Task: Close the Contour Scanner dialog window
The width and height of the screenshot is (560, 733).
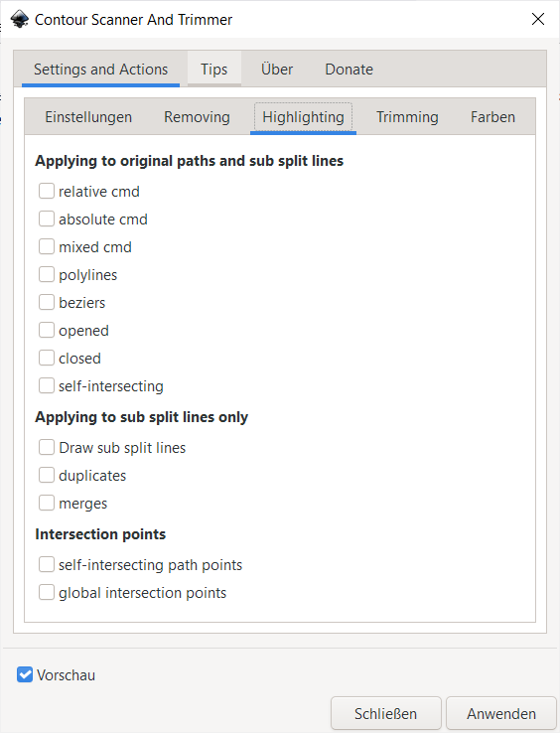Action: click(x=538, y=19)
